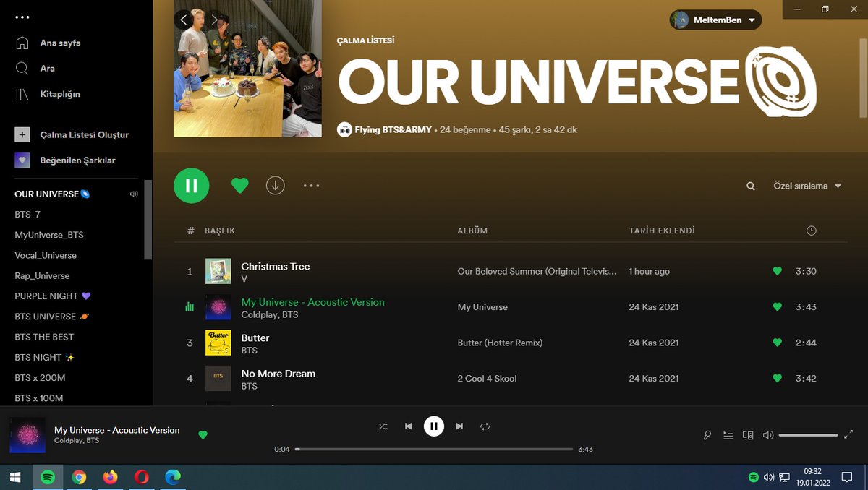Open 2 Cool 4 Skool album link
Image resolution: width=868 pixels, height=490 pixels.
coord(487,378)
